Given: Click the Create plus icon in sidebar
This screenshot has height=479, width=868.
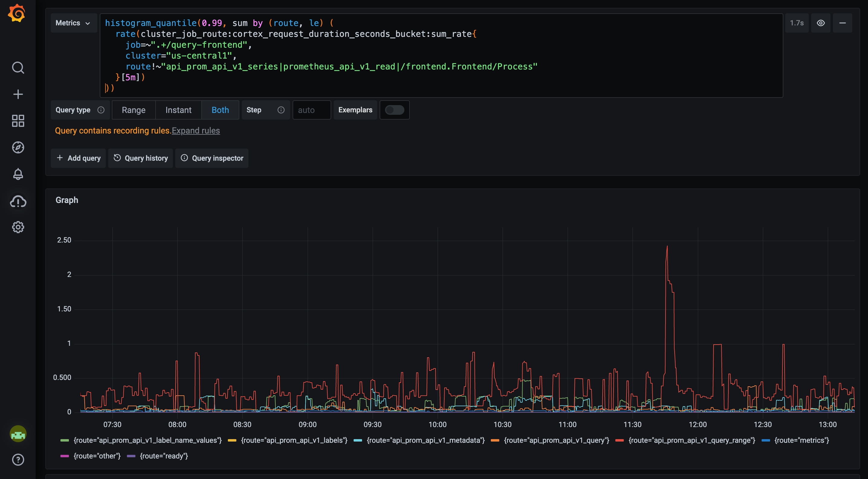Looking at the screenshot, I should 18,94.
